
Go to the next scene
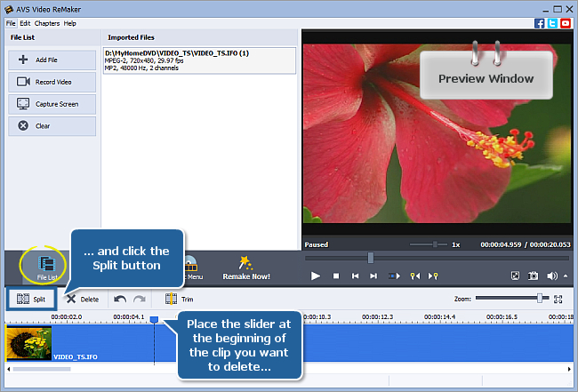point(394,276)
